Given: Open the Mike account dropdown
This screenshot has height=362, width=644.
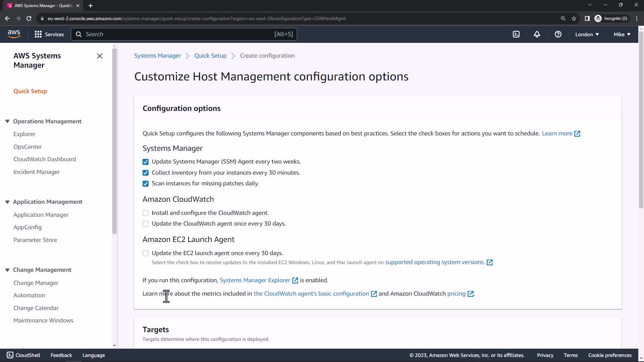Looking at the screenshot, I should point(622,34).
